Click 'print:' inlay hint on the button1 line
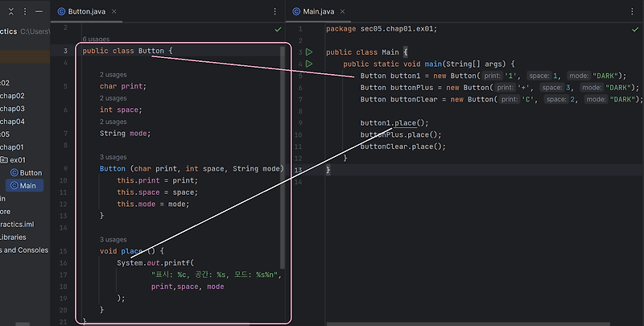 point(492,76)
